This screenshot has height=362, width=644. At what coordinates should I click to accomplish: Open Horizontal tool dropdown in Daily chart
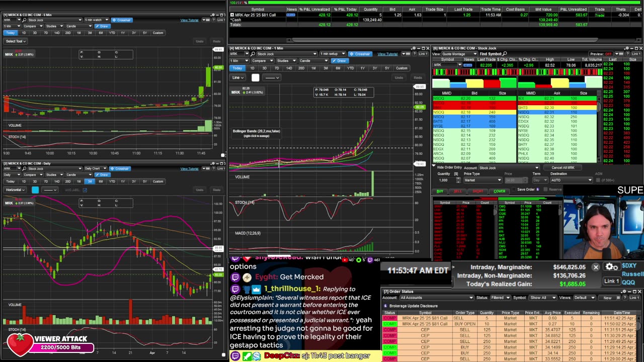click(15, 190)
